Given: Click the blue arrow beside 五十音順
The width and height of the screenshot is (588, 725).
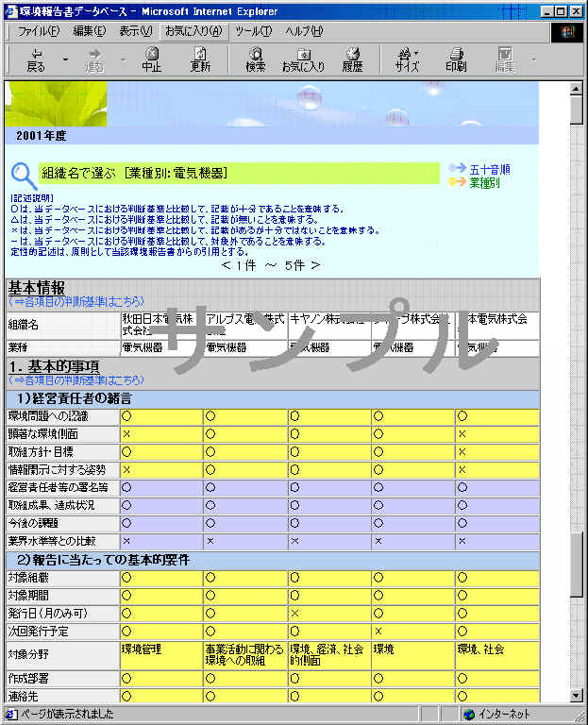Looking at the screenshot, I should coord(457,168).
